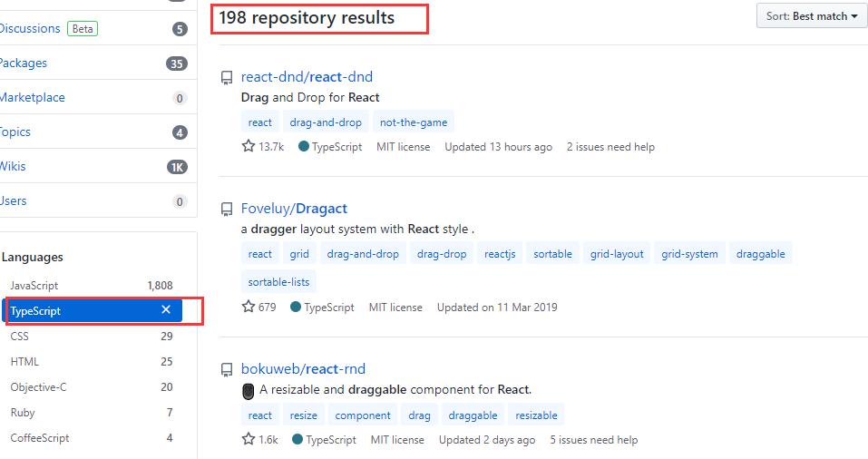Viewport: 868px width, 459px height.
Task: Click the 'reactjs' topic tag
Action: [500, 254]
